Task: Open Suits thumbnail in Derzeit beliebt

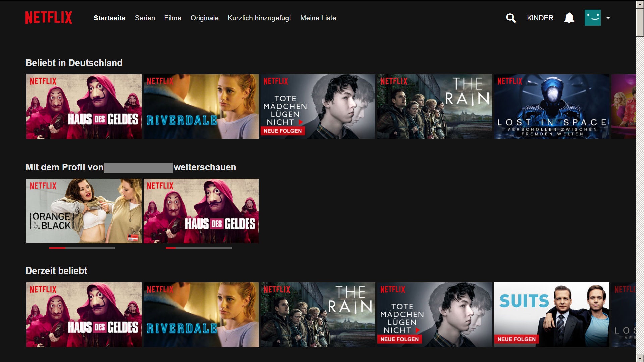Action: click(x=551, y=314)
